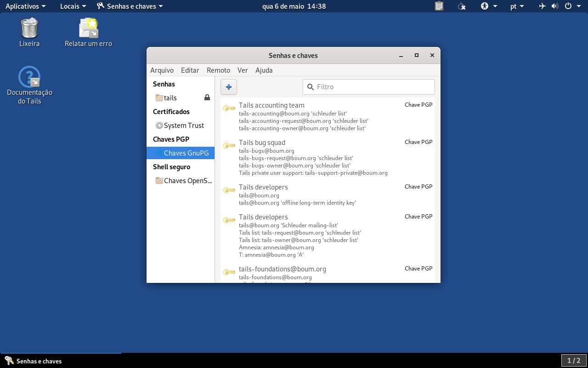Screen dimensions: 588x368
Task: Select the tails keyring in the sidebar
Action: pyautogui.click(x=181, y=98)
